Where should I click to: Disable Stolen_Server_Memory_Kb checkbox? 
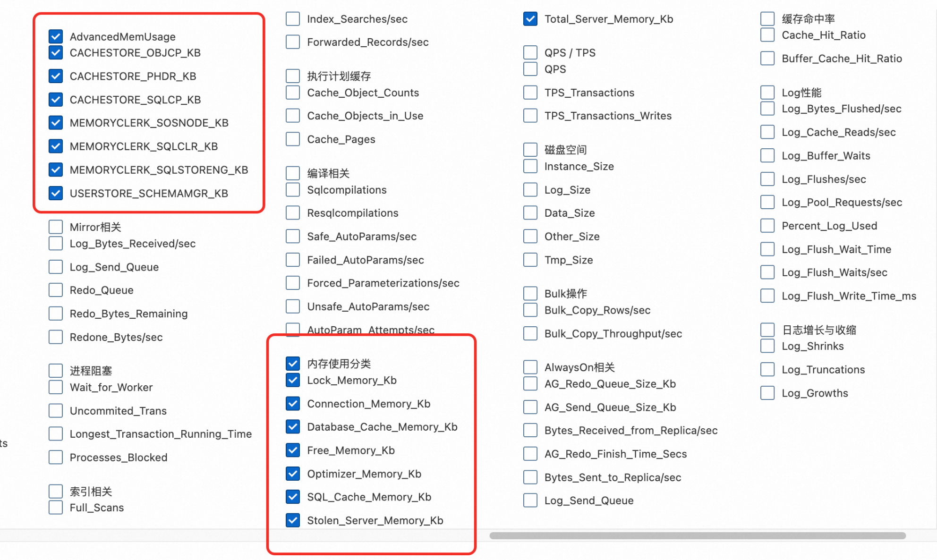click(x=293, y=520)
